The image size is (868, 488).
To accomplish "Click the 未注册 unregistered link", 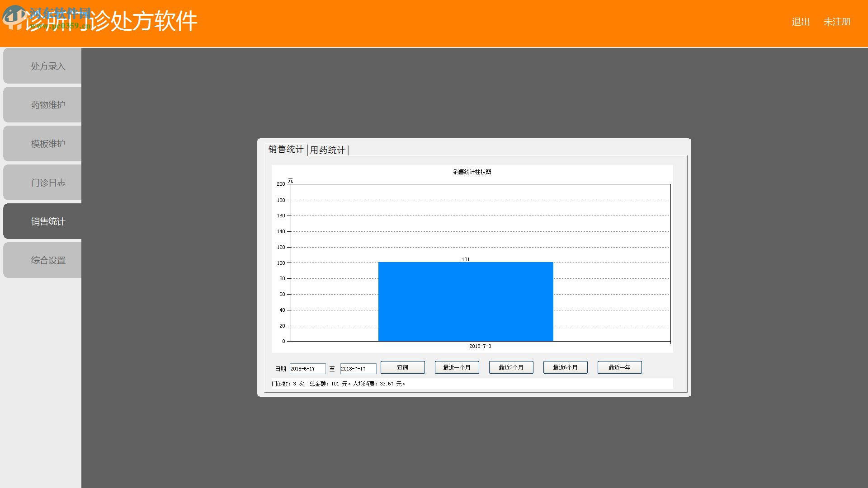I will tap(837, 21).
